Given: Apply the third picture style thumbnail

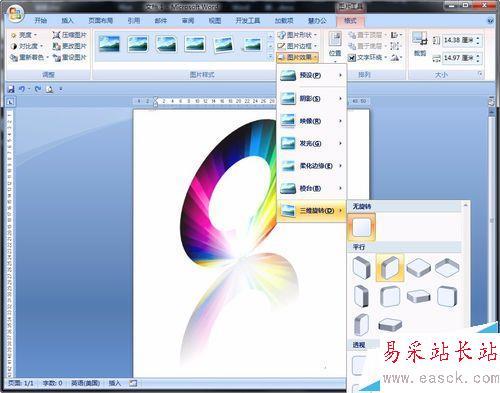Looking at the screenshot, I should (x=166, y=44).
